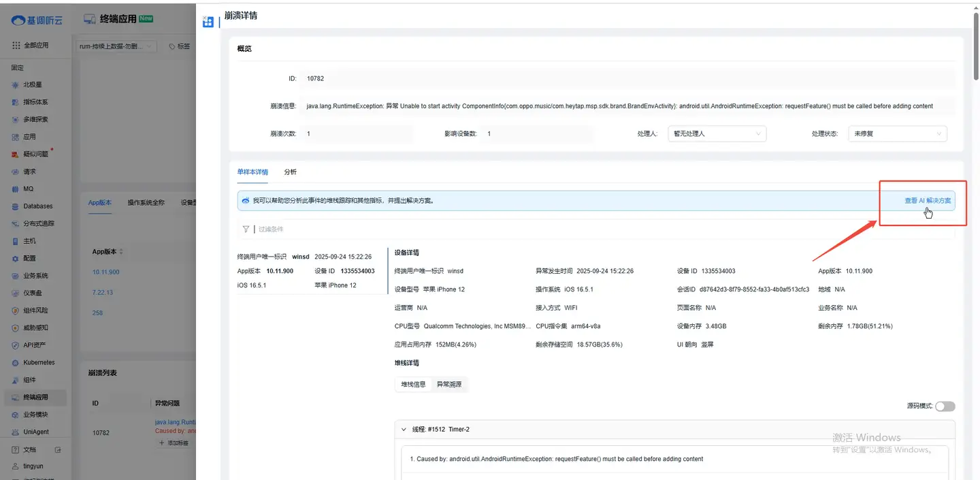Click the filter funnel icon
This screenshot has height=480, width=980.
tap(246, 229)
